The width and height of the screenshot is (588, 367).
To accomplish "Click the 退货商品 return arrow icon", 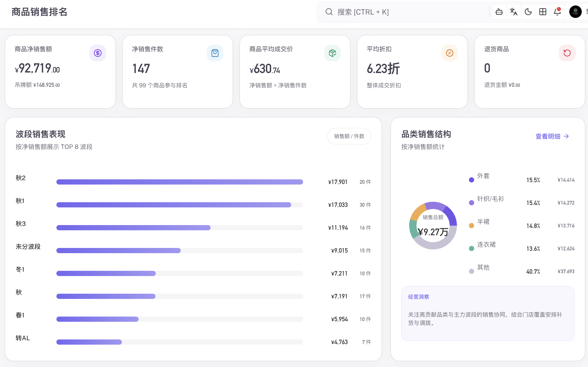I will pos(567,53).
